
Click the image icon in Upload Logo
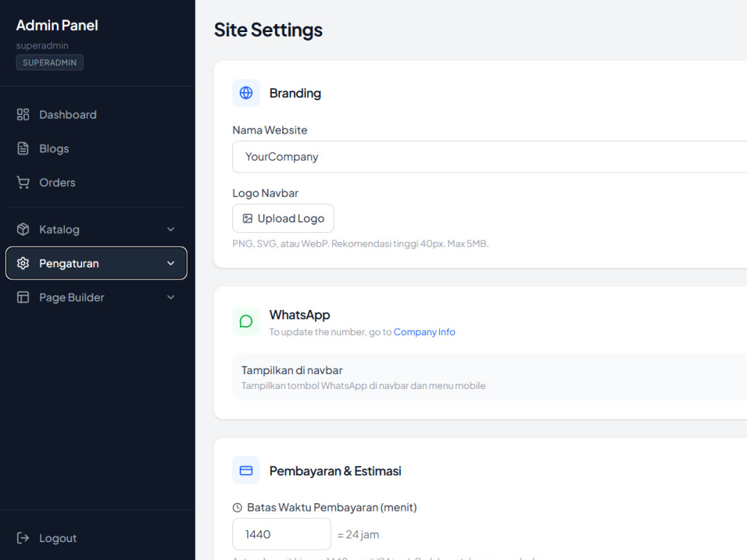click(247, 219)
